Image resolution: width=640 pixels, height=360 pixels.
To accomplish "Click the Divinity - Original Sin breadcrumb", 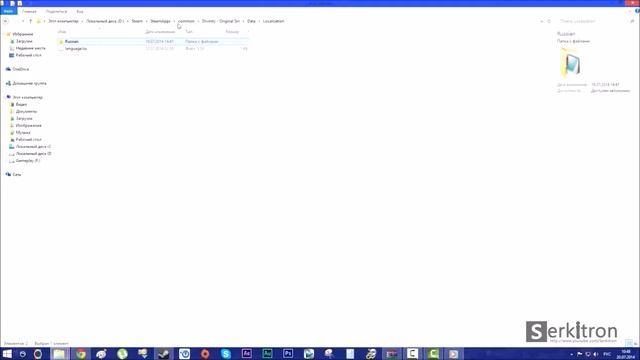I will point(221,21).
